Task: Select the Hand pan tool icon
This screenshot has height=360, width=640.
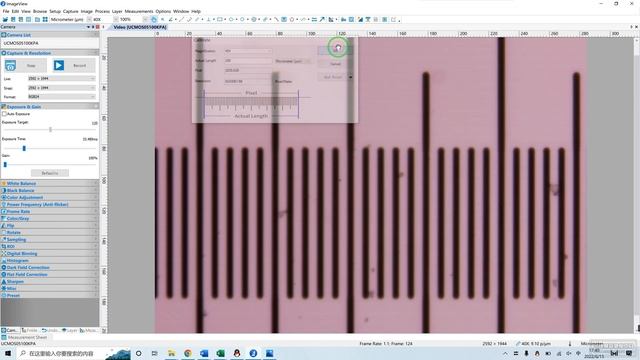Action: tap(154, 20)
